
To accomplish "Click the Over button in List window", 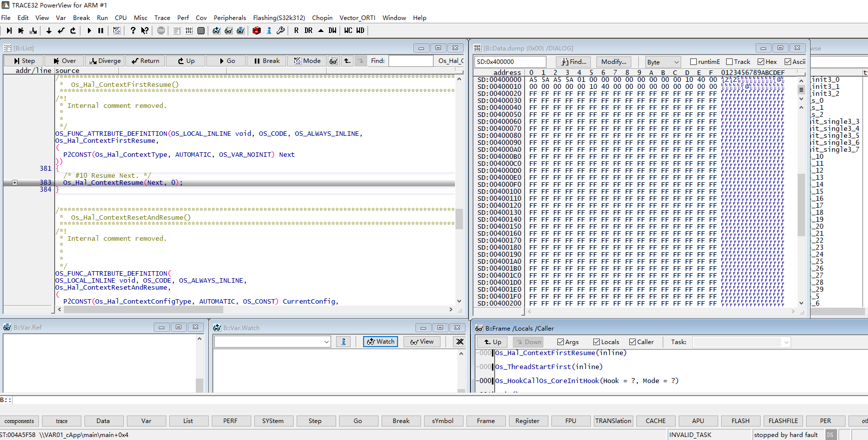I will point(64,61).
